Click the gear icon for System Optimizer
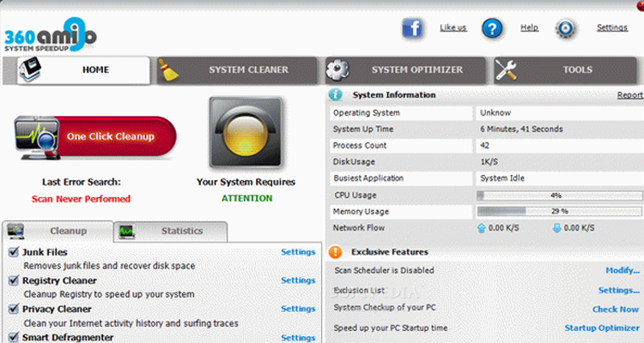Image resolution: width=644 pixels, height=343 pixels. click(x=337, y=69)
